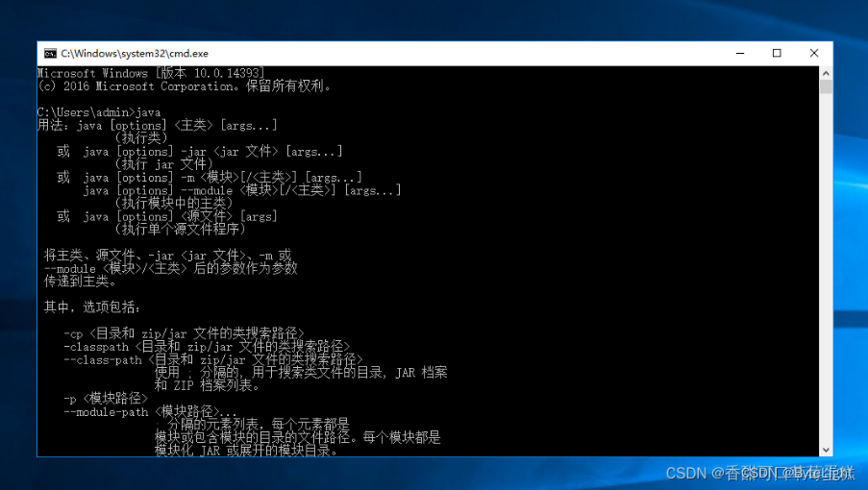Click the title text C:\Windows\system32\cmd.exe

pos(135,54)
